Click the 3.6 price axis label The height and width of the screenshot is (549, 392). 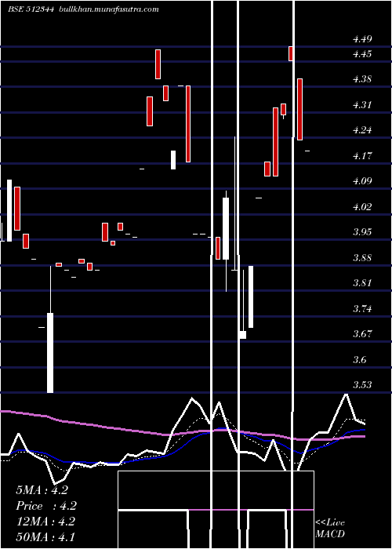tap(359, 359)
